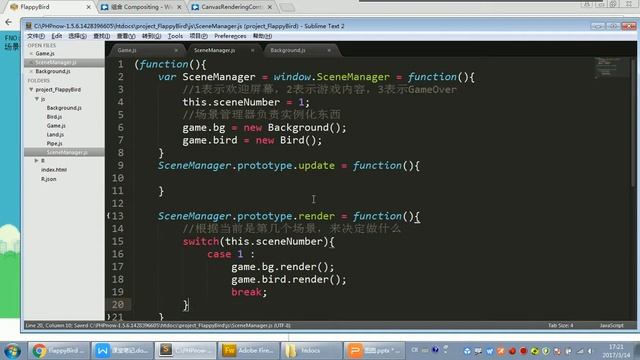Open Background.js in the js folder
The height and width of the screenshot is (360, 640).
click(x=64, y=108)
